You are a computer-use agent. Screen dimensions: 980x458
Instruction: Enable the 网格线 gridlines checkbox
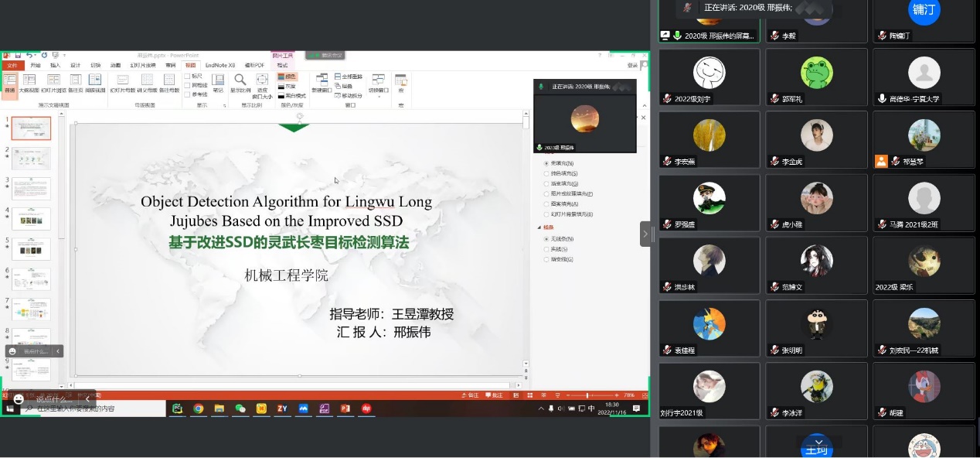click(x=188, y=85)
